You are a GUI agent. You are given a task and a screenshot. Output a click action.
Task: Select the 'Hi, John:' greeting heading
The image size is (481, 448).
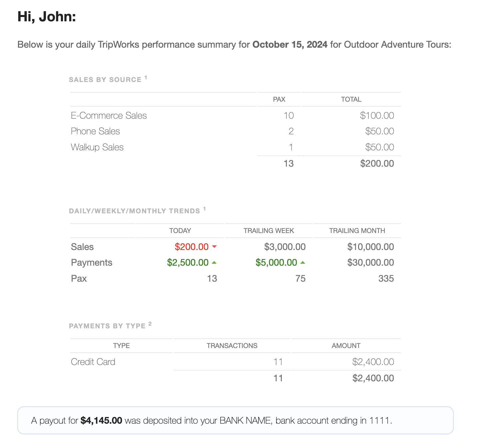click(x=47, y=16)
